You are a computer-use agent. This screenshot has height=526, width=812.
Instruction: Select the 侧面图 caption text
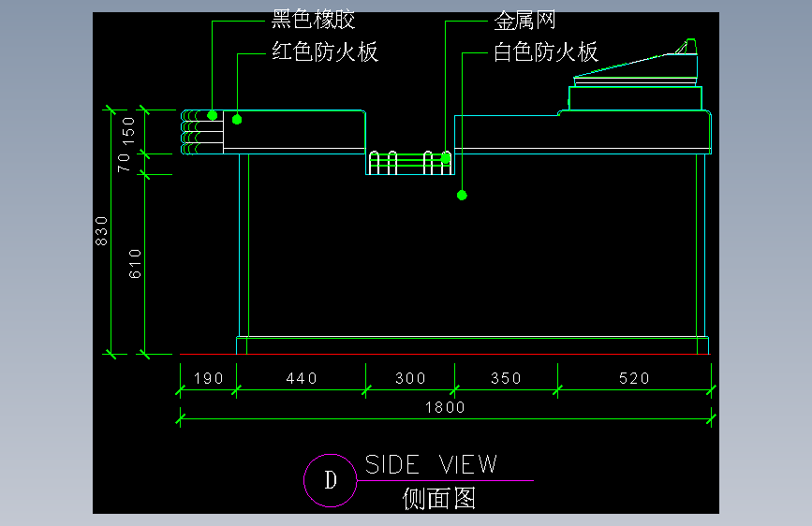pyautogui.click(x=439, y=499)
